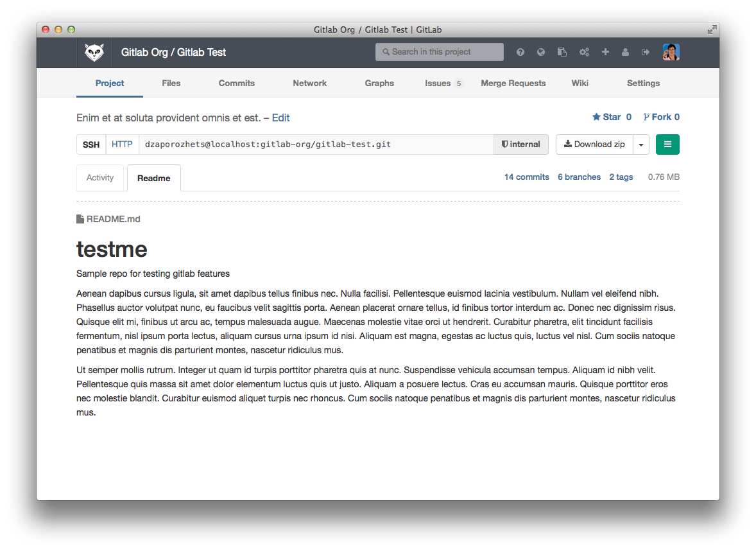Image resolution: width=756 pixels, height=551 pixels.
Task: Open admin area cogs icon
Action: coord(584,52)
